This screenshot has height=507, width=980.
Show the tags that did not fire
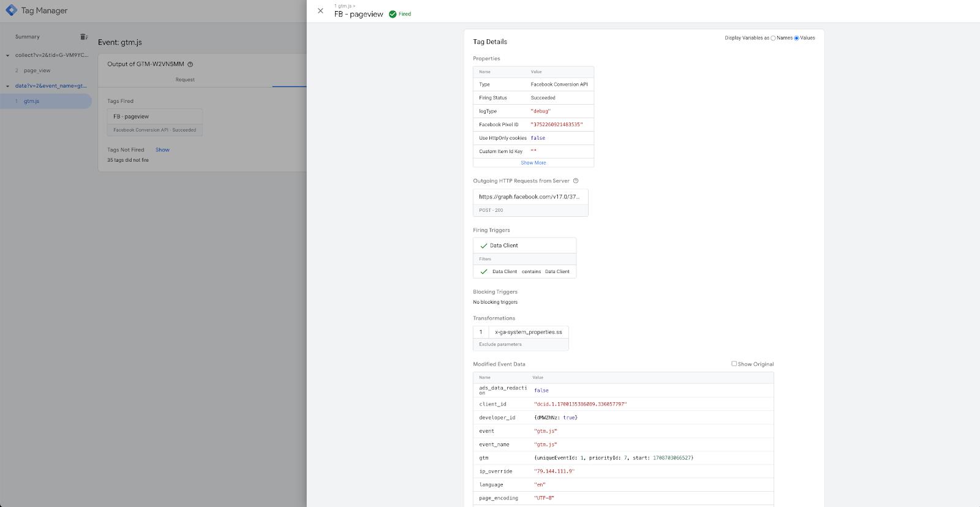point(162,149)
